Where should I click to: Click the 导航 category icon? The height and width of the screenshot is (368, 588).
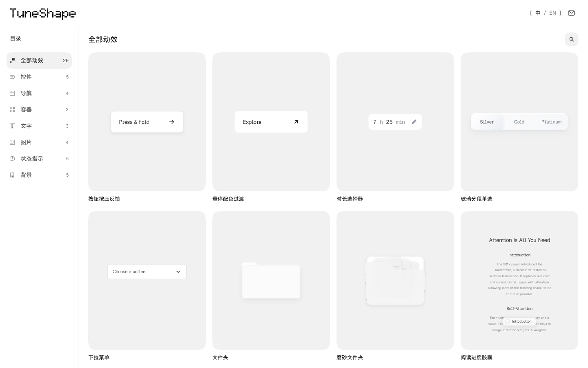tap(12, 93)
